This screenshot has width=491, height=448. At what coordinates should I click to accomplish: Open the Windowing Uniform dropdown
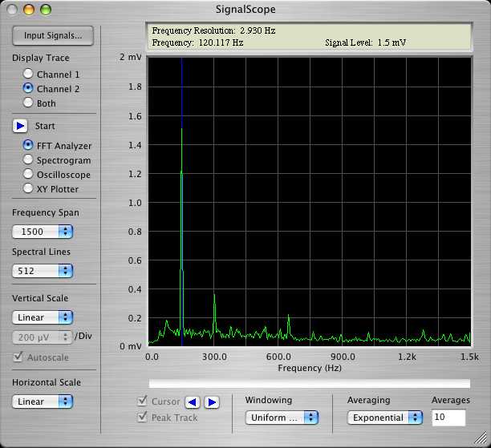tap(281, 418)
